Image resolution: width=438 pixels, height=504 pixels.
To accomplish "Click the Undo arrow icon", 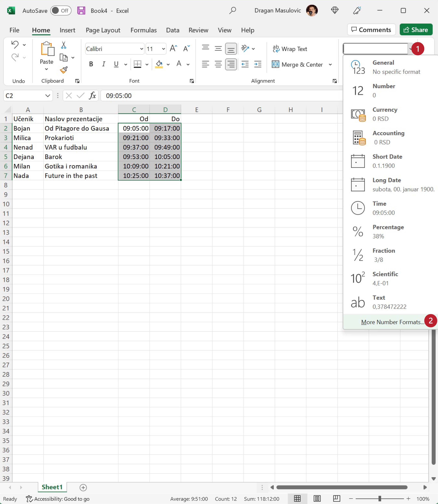I will 15,44.
